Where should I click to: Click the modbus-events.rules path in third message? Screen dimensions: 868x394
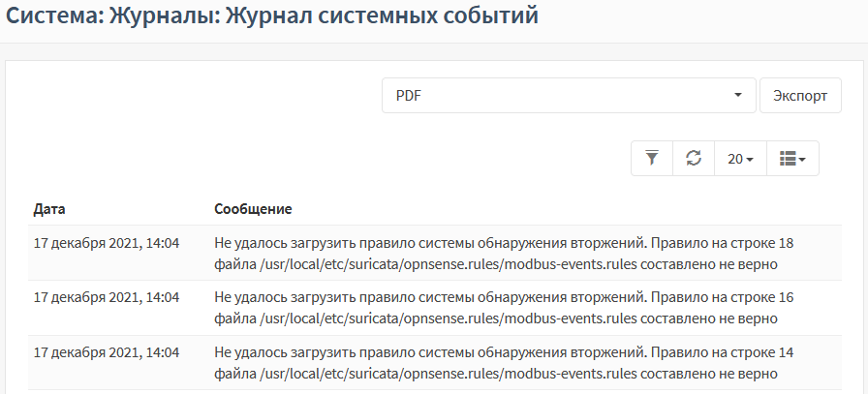click(448, 374)
